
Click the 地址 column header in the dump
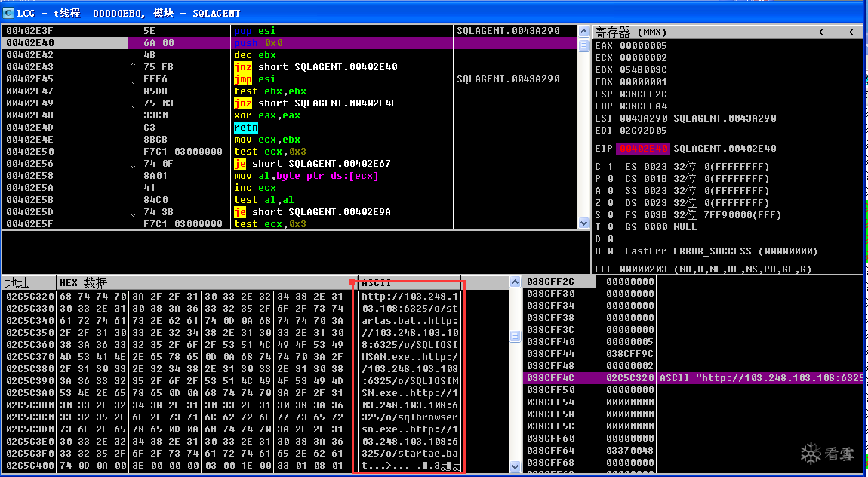pos(17,283)
